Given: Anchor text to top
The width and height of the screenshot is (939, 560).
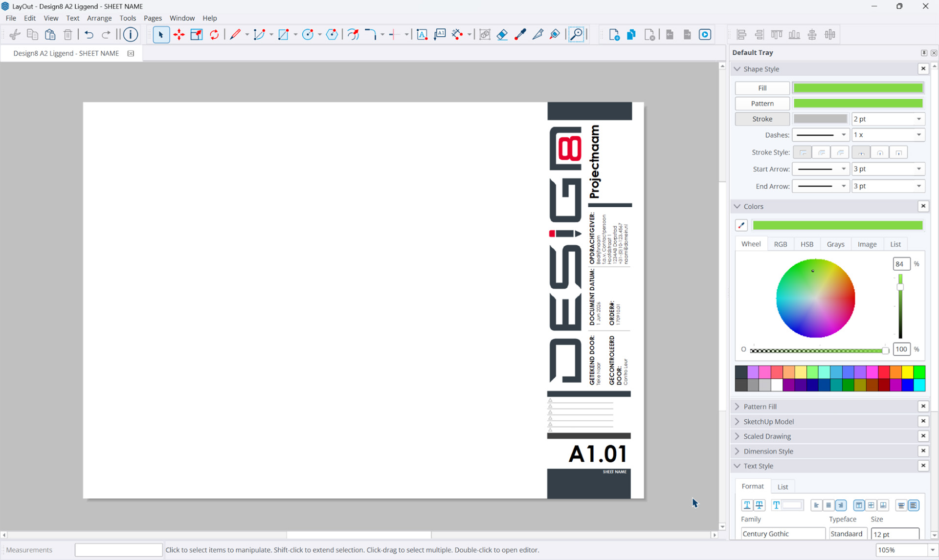Looking at the screenshot, I should pos(859,505).
